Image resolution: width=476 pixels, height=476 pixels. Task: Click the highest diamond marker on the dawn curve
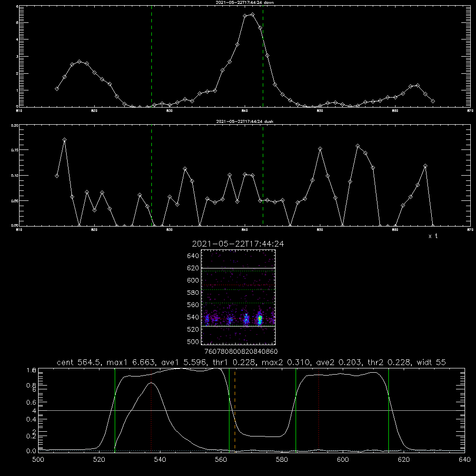[x=252, y=15]
